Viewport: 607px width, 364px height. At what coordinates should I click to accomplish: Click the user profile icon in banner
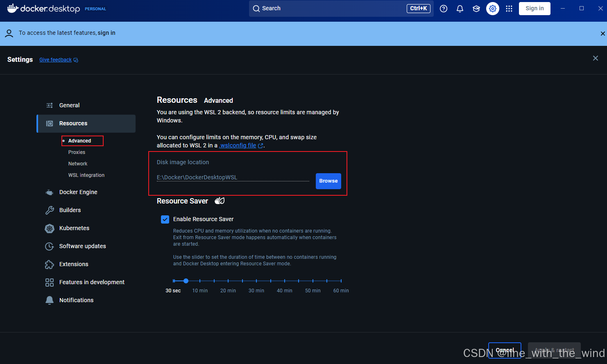tap(9, 33)
